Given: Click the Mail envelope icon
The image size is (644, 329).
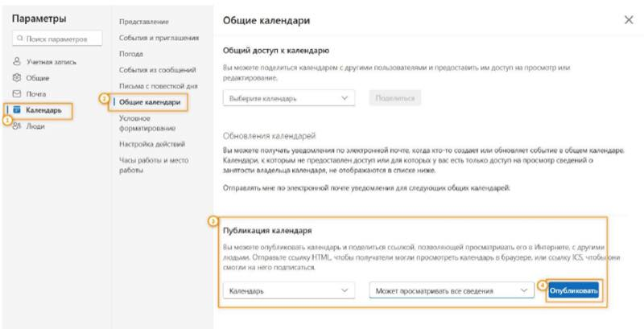Looking at the screenshot, I should point(17,94).
